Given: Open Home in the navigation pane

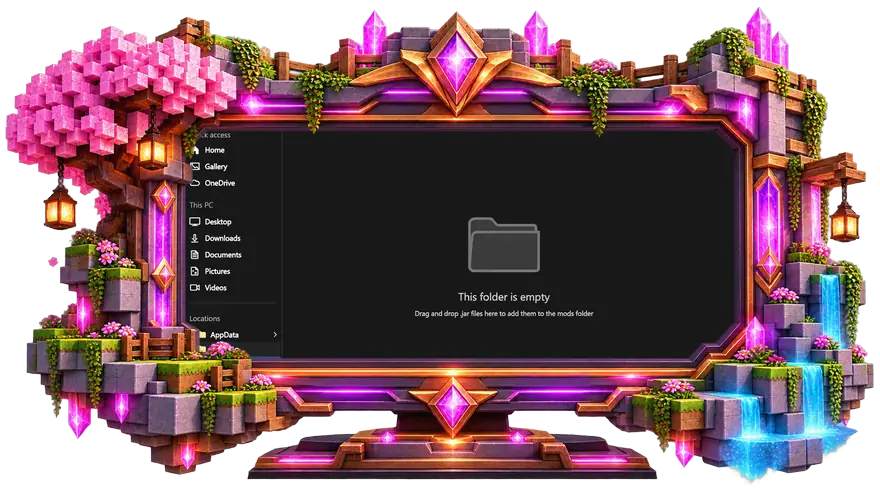Looking at the screenshot, I should coord(214,150).
